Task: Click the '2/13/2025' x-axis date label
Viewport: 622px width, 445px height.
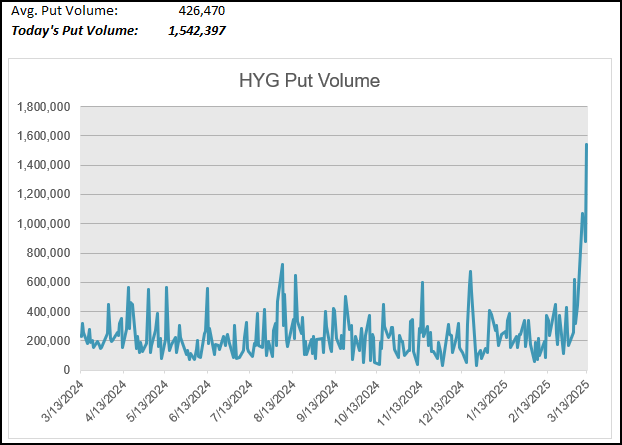Action: click(x=529, y=401)
